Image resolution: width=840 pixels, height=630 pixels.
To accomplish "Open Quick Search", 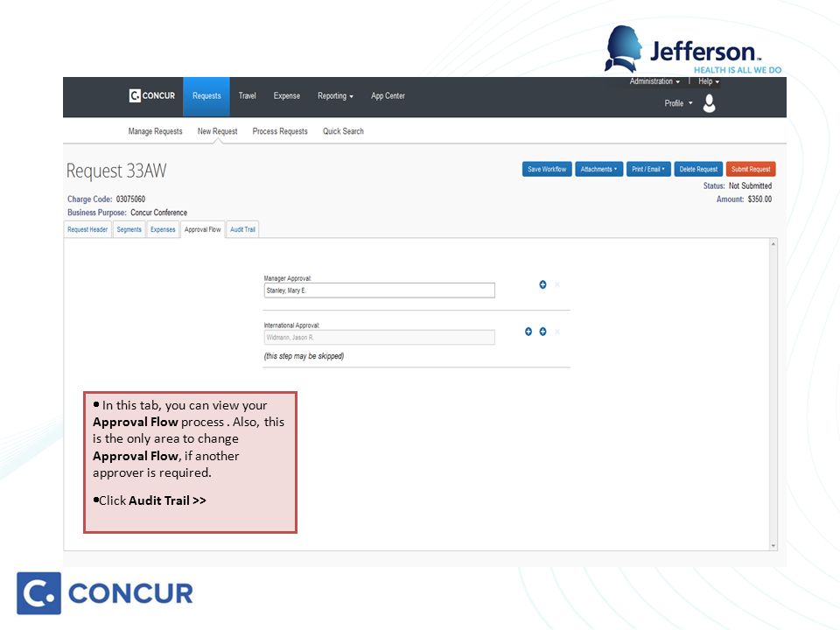I will (343, 131).
